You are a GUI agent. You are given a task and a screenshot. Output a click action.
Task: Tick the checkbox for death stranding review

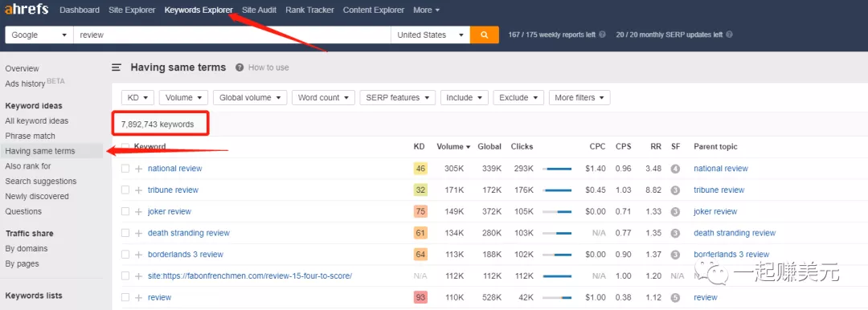tap(125, 233)
